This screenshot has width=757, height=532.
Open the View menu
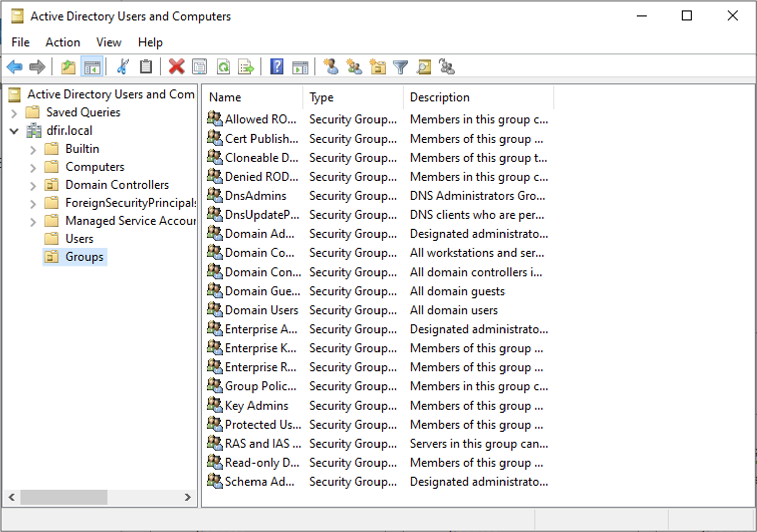pyautogui.click(x=109, y=42)
